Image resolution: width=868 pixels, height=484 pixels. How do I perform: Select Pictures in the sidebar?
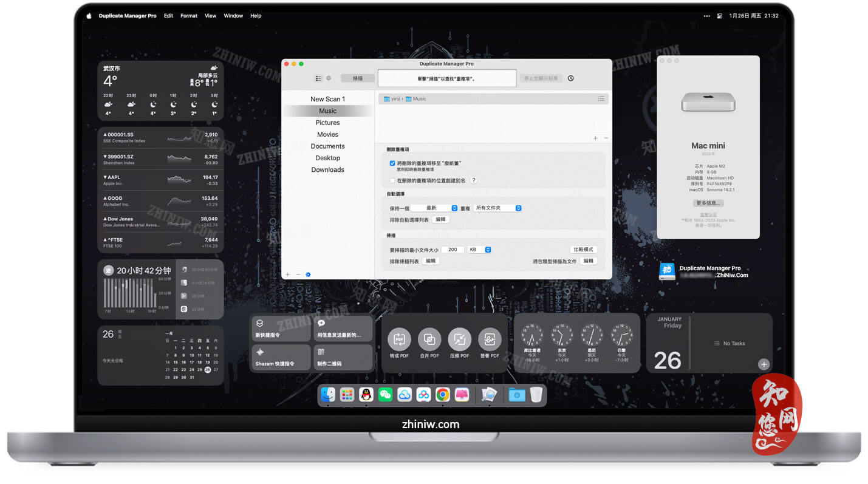point(327,123)
